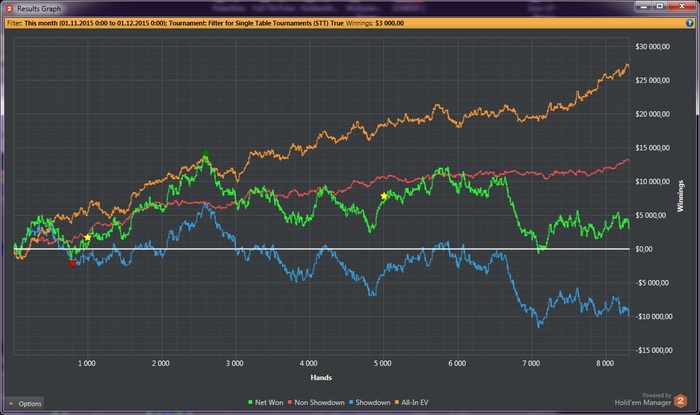The height and width of the screenshot is (415, 700).
Task: Toggle the All-In EV legend entry
Action: click(x=411, y=403)
